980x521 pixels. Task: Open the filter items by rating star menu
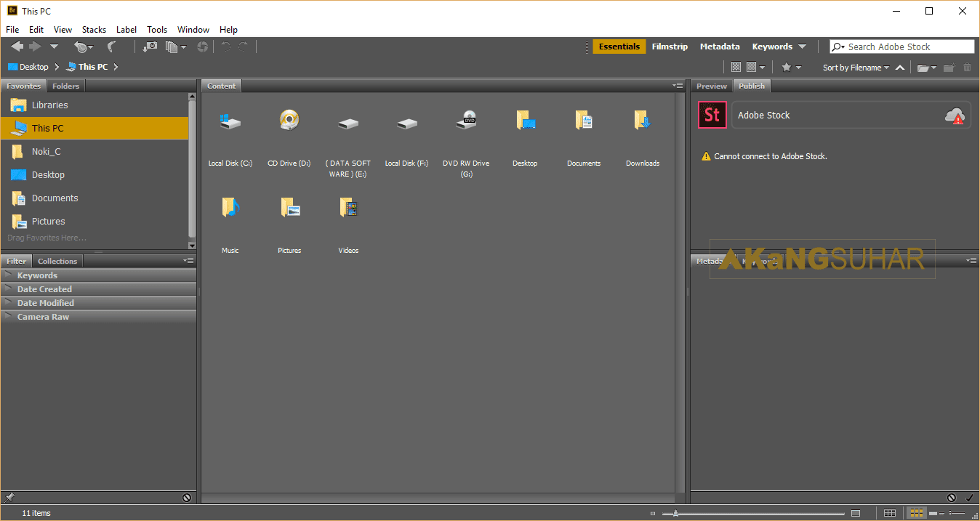click(x=791, y=67)
